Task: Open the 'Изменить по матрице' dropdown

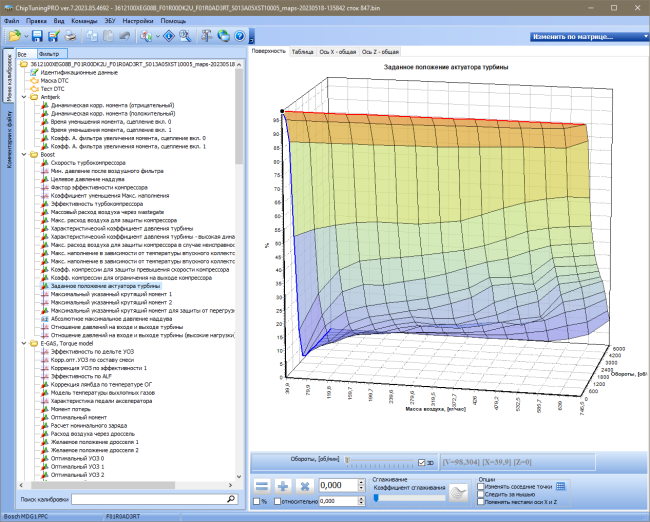Action: coord(589,37)
